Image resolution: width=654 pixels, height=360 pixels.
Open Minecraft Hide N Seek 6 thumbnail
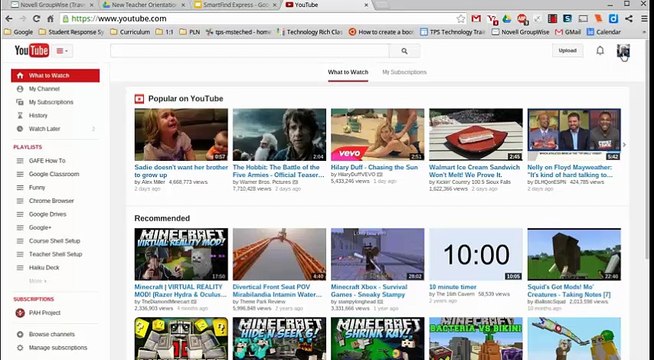[279, 338]
